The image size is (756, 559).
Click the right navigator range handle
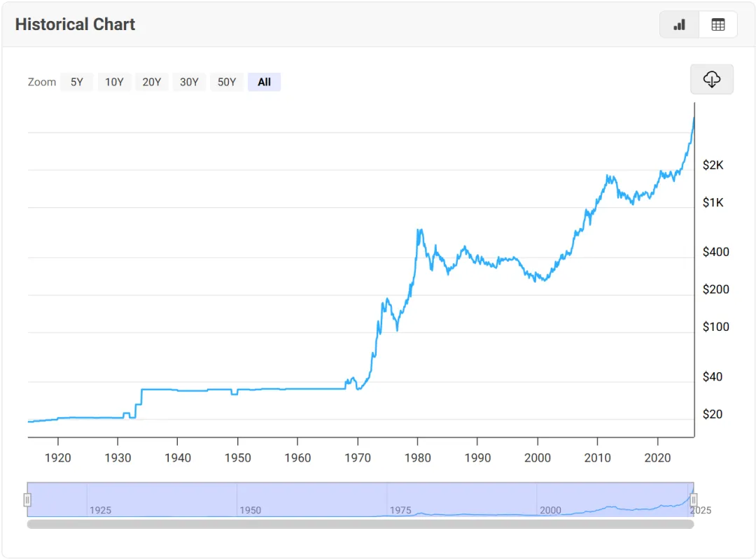(x=694, y=500)
